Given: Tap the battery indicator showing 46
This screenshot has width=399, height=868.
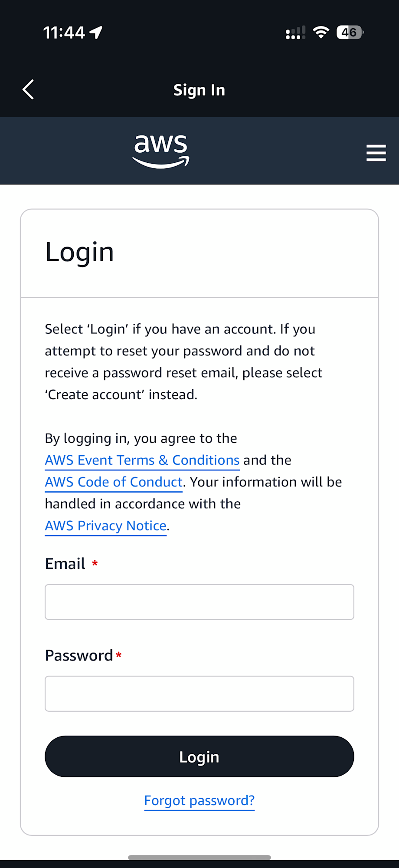Looking at the screenshot, I should pyautogui.click(x=350, y=33).
